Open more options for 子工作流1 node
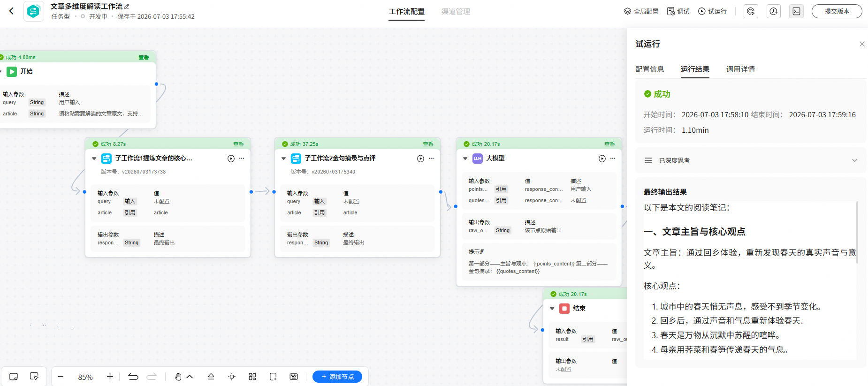The image size is (868, 386). pyautogui.click(x=242, y=159)
